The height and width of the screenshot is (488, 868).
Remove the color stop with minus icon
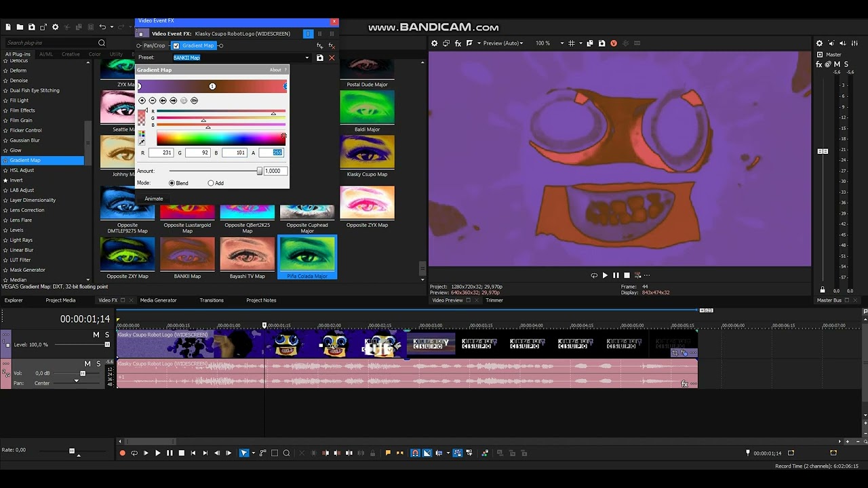(153, 100)
